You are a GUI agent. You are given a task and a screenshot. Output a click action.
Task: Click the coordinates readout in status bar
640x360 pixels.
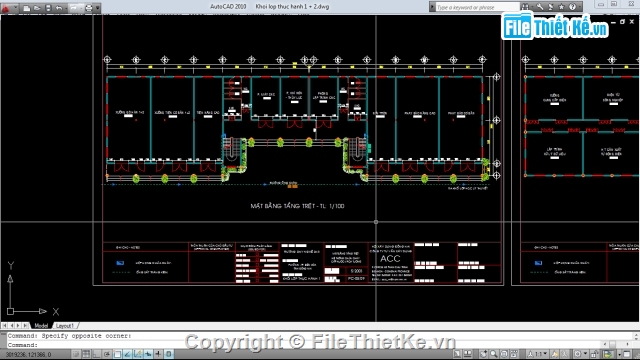(29, 355)
